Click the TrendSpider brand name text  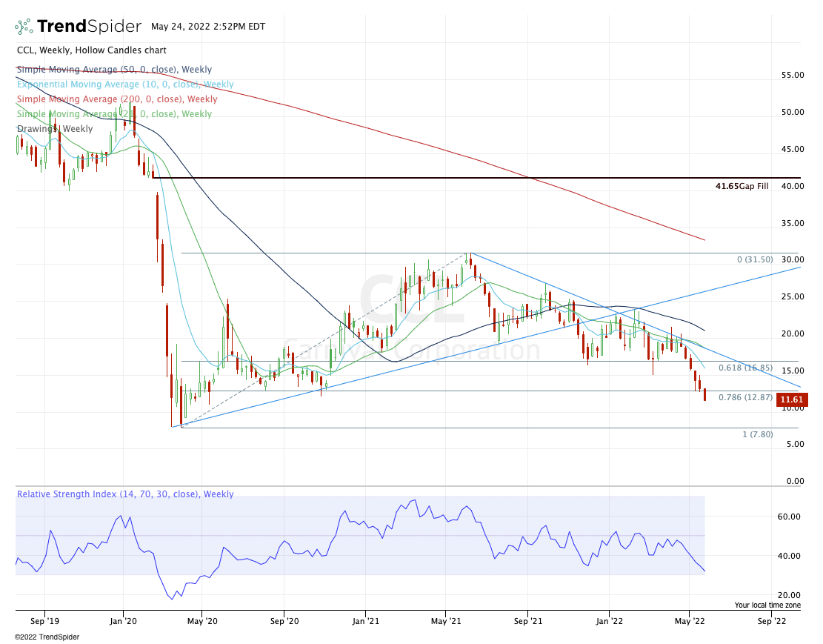pos(89,26)
